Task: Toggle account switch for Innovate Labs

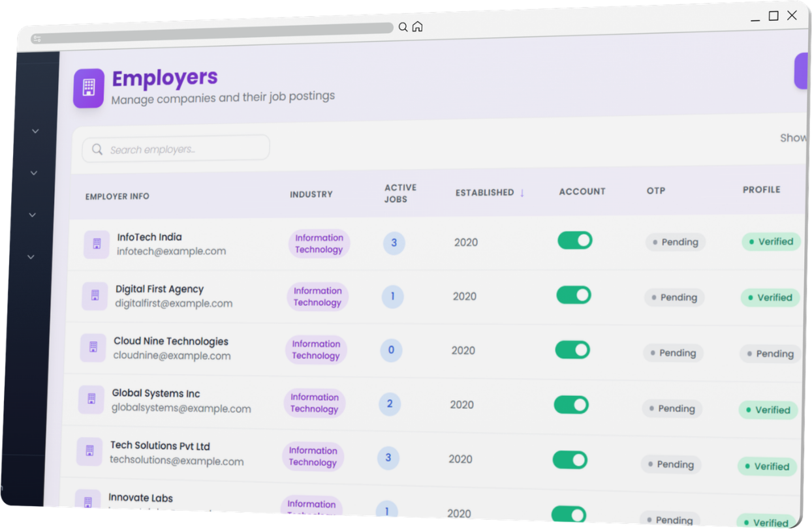Action: tap(569, 514)
